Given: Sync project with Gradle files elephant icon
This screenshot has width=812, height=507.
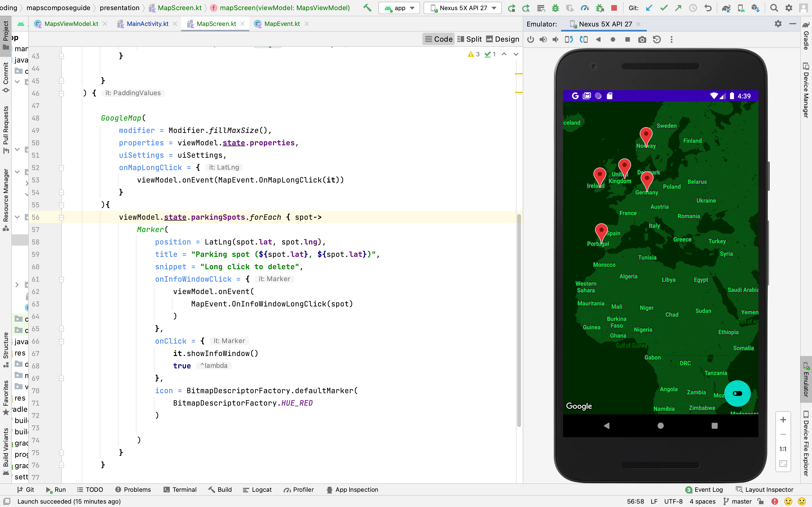Looking at the screenshot, I should [727, 8].
